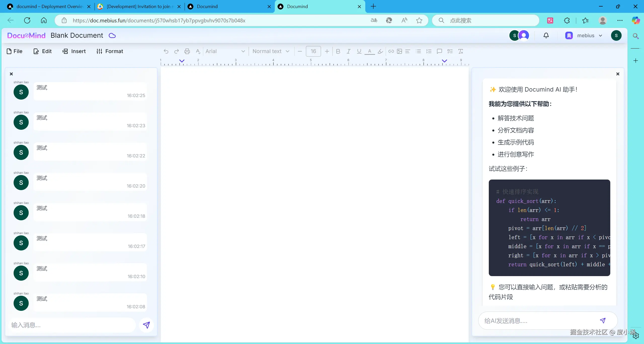Open the browser favorites list icon
This screenshot has width=644, height=344.
point(585,20)
